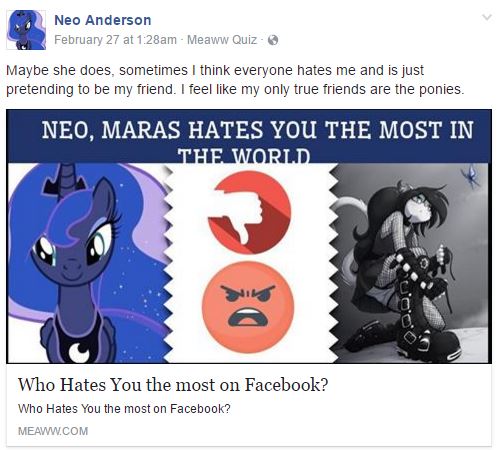Image resolution: width=499 pixels, height=450 pixels.
Task: Click the right zigzag divider edge
Action: [334, 263]
